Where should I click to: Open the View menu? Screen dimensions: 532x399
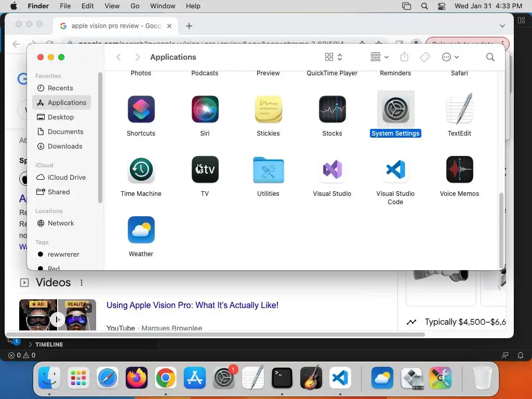tap(112, 6)
